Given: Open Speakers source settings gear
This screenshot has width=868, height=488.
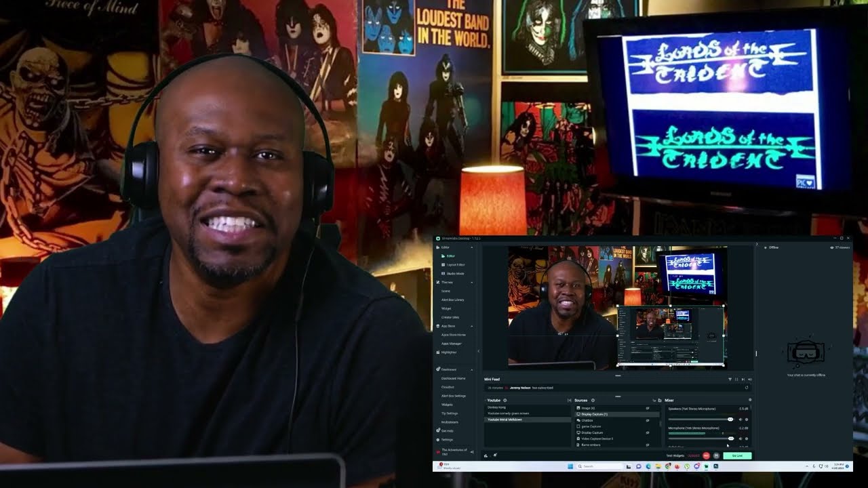Looking at the screenshot, I should pyautogui.click(x=747, y=420).
